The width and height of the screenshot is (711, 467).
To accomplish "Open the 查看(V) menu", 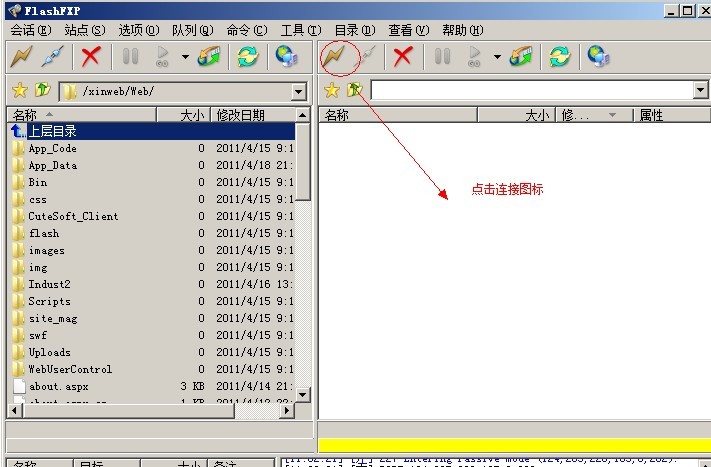I will pos(409,30).
